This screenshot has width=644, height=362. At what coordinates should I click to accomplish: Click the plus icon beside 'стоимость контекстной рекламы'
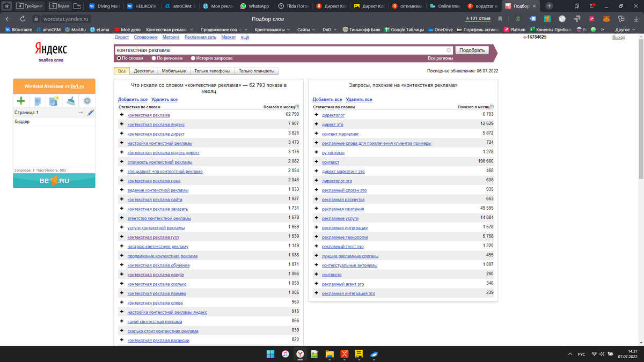122,162
